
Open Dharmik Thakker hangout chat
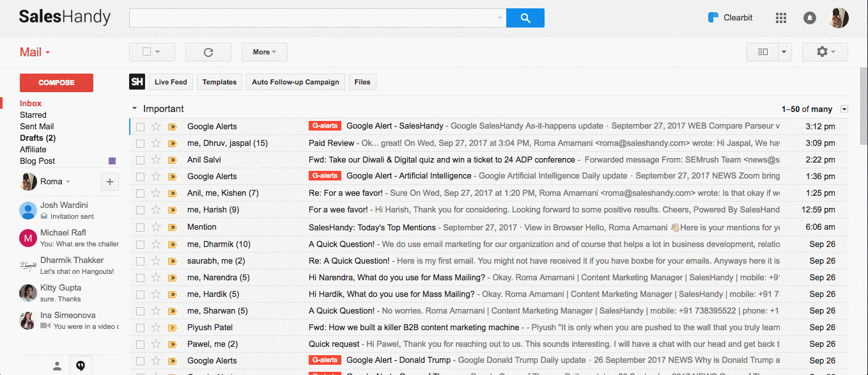coord(68,266)
